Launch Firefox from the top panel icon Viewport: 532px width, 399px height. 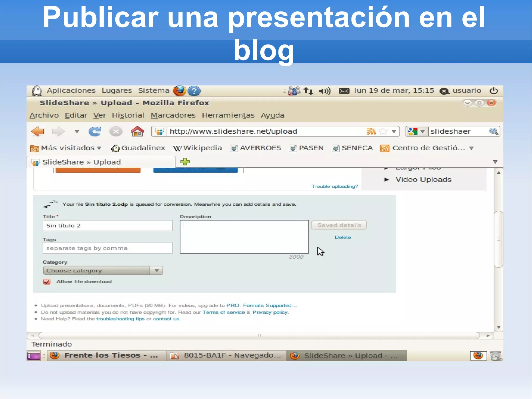tap(179, 91)
